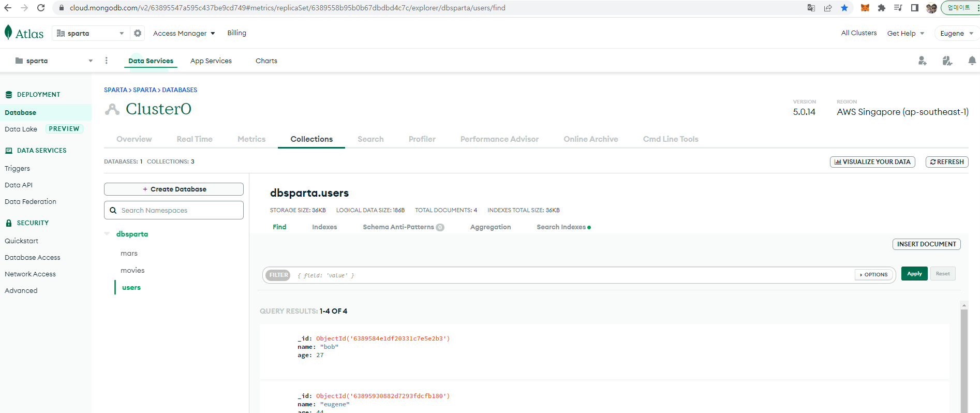
Task: Switch to the Data Services tab
Action: pyautogui.click(x=151, y=61)
